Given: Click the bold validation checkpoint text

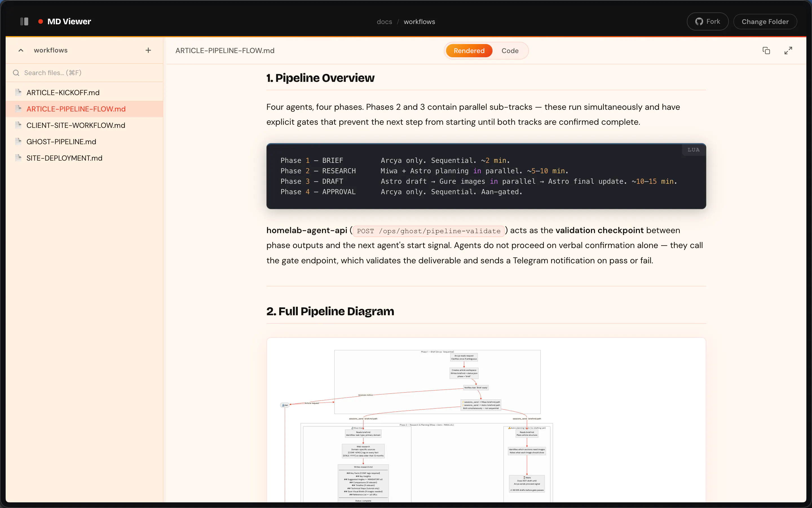Looking at the screenshot, I should click(x=599, y=231).
